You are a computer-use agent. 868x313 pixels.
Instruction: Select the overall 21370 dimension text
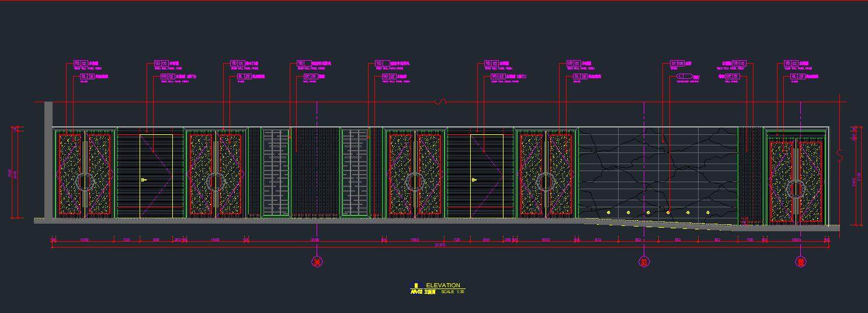(x=440, y=245)
